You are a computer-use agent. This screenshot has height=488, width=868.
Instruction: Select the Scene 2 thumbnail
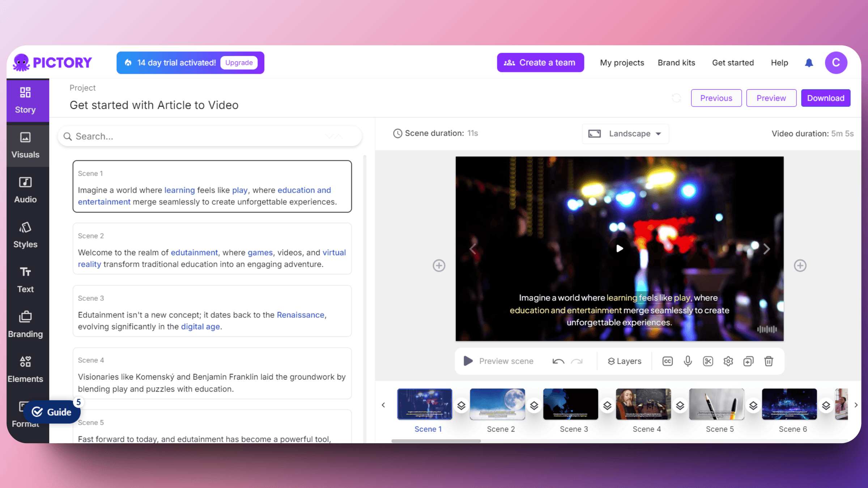point(497,404)
